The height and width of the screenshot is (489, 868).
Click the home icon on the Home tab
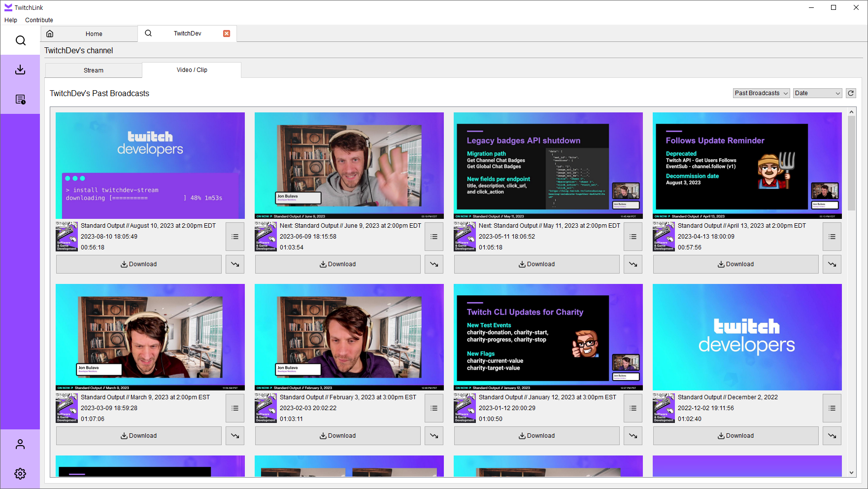coord(50,34)
